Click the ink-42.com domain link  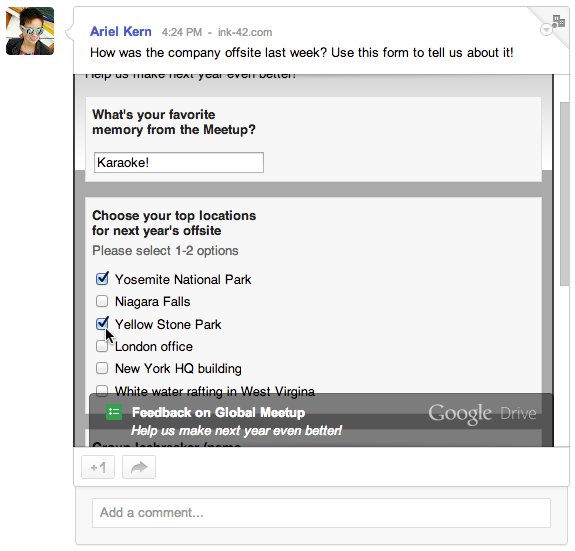(x=245, y=32)
